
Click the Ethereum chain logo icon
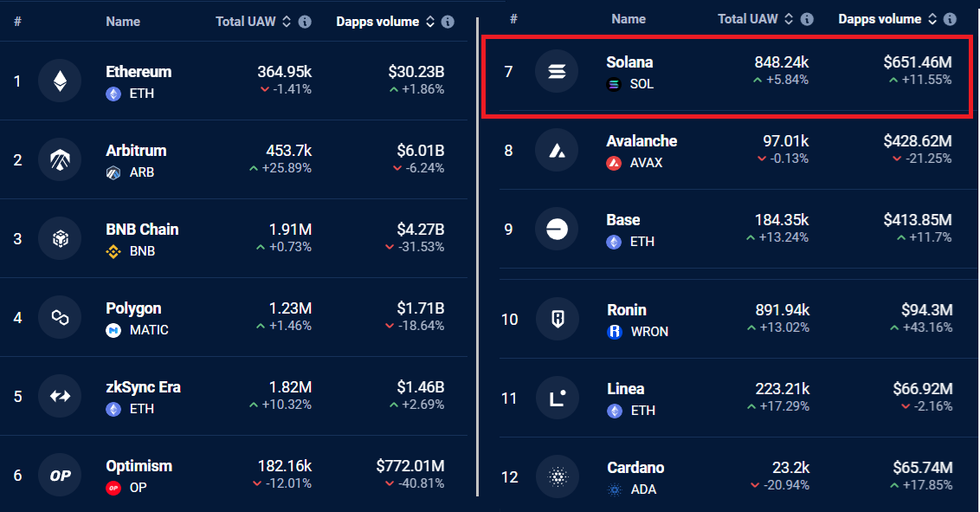[x=60, y=81]
